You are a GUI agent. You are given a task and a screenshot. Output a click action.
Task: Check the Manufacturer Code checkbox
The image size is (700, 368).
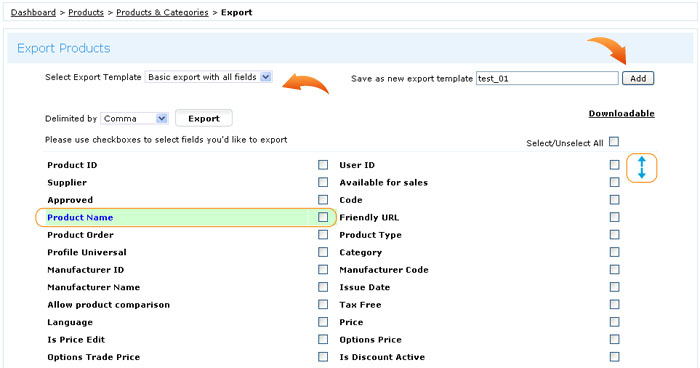tap(615, 269)
